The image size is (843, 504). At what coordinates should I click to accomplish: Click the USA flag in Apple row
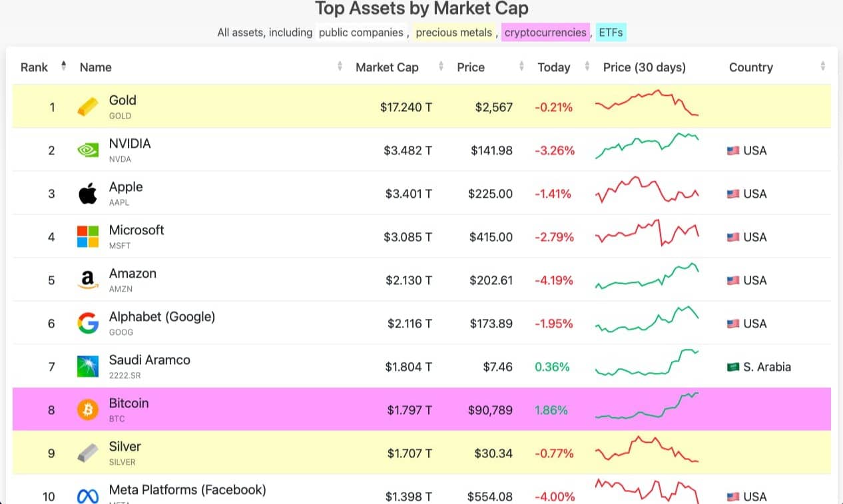[733, 194]
